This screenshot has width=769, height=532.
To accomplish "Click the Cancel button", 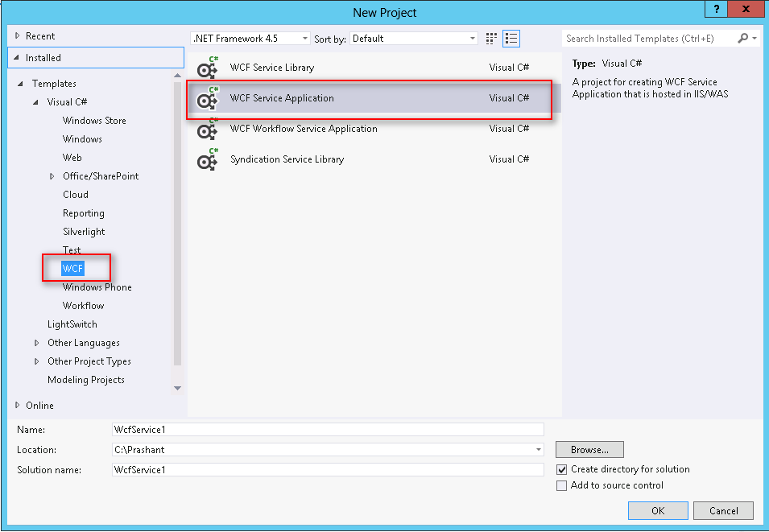I will pos(723,511).
